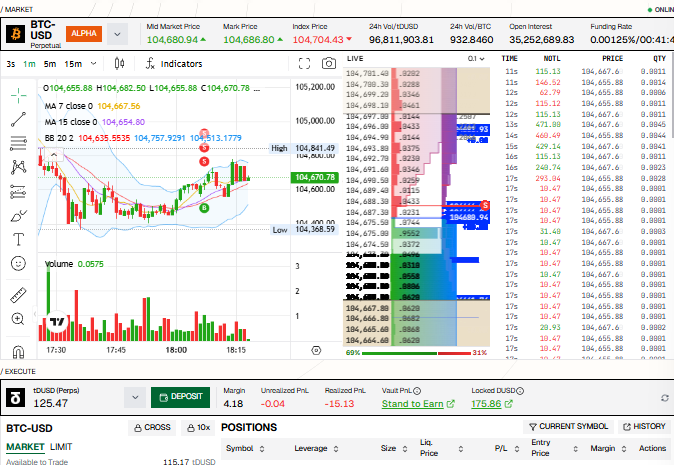674x465 pixels.
Task: Click the ALPHA badge
Action: point(84,34)
